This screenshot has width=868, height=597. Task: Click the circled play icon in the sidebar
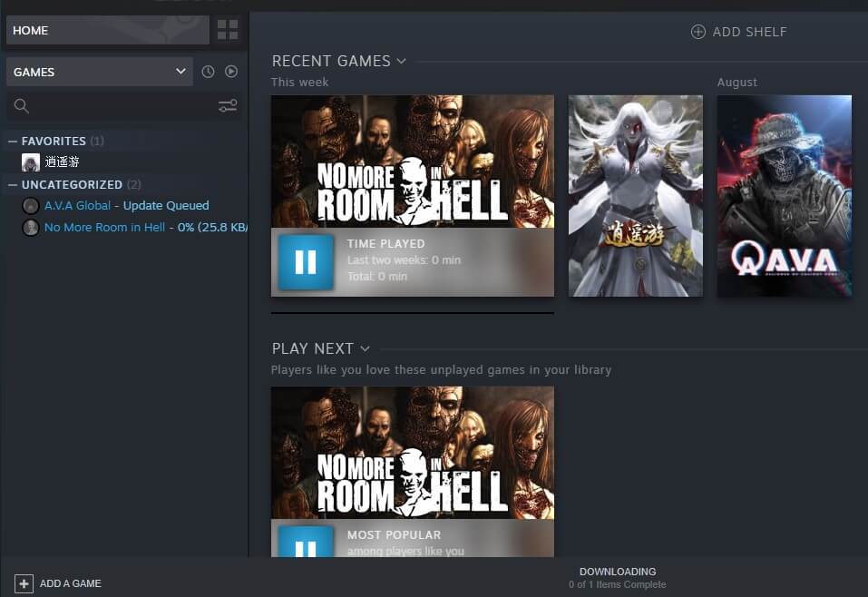[x=230, y=71]
